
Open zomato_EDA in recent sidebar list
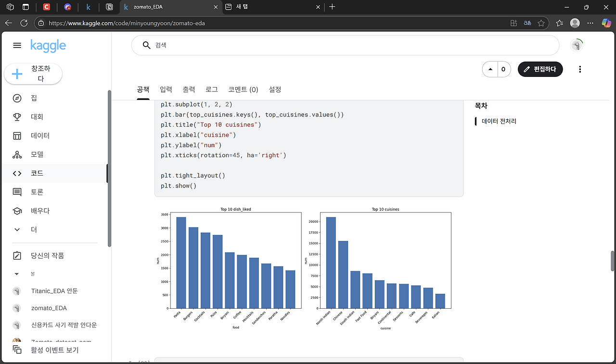coord(49,308)
